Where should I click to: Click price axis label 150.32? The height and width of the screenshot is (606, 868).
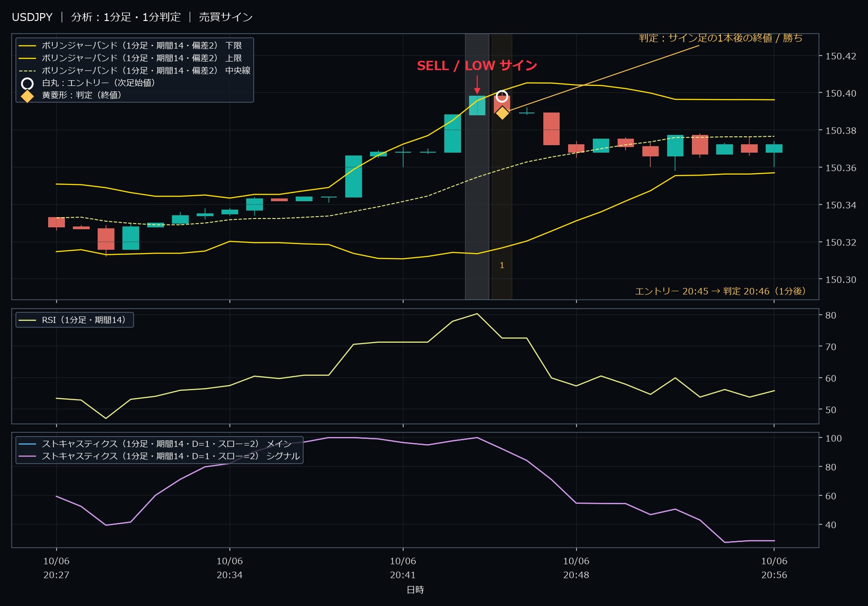pyautogui.click(x=841, y=243)
